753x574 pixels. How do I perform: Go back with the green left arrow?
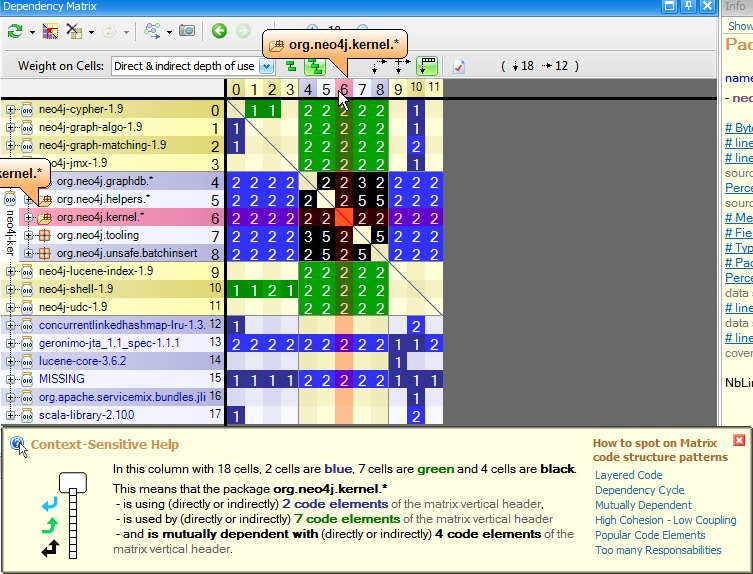(x=219, y=31)
